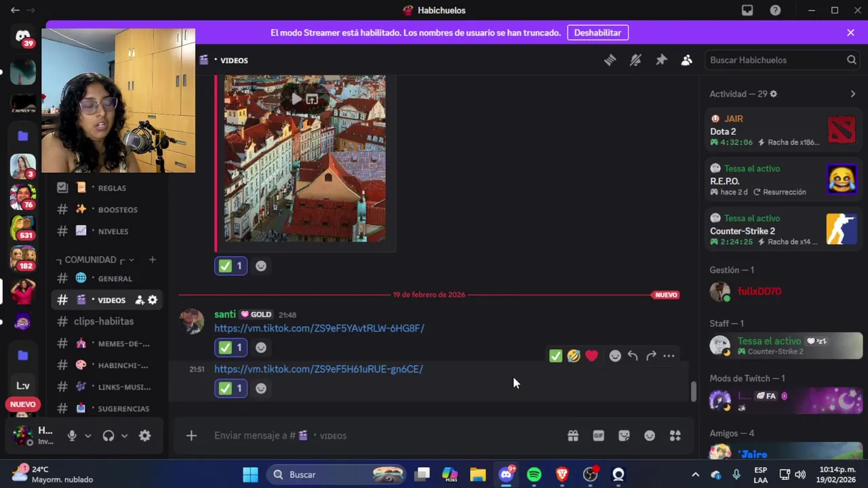This screenshot has width=868, height=488.
Task: Go back with the arrow in title bar
Action: (x=15, y=10)
